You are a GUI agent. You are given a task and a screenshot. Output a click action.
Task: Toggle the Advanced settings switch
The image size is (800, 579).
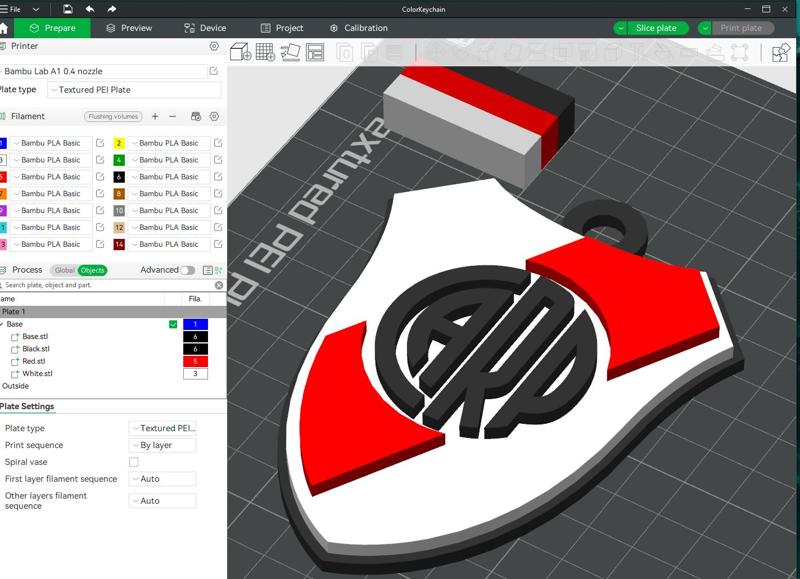(187, 270)
